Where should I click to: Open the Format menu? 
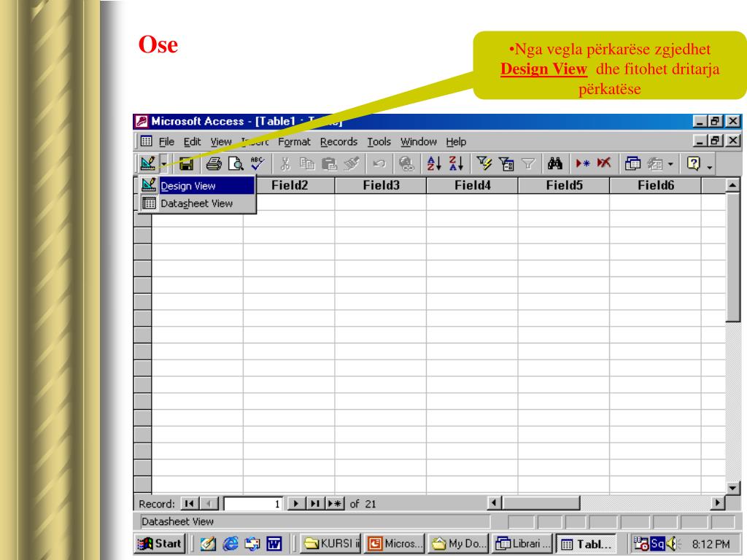pyautogui.click(x=294, y=142)
